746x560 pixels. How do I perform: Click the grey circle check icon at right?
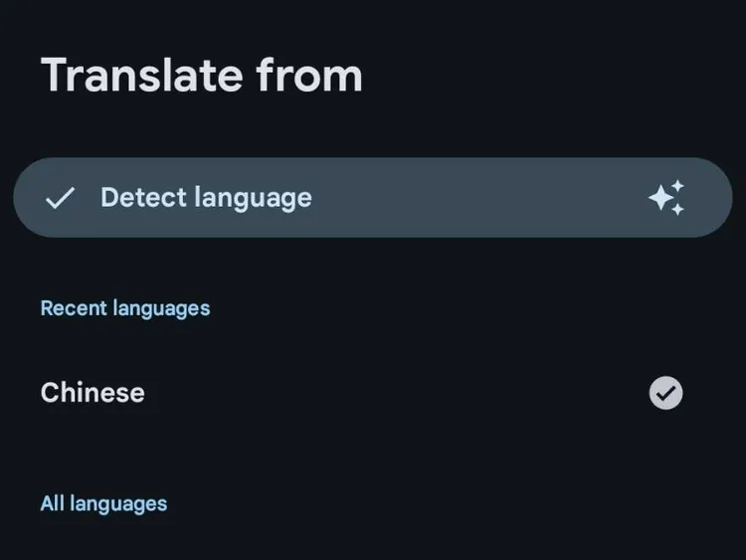tap(665, 393)
